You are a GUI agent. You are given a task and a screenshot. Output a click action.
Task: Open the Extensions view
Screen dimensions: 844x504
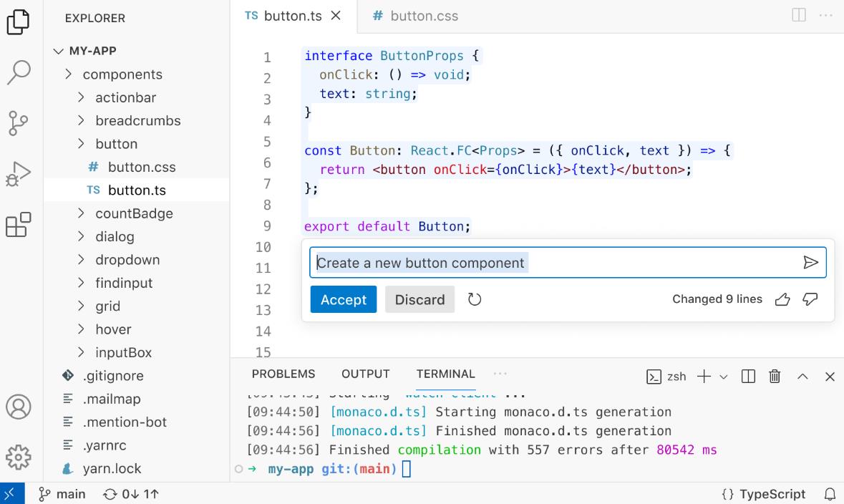tap(19, 225)
